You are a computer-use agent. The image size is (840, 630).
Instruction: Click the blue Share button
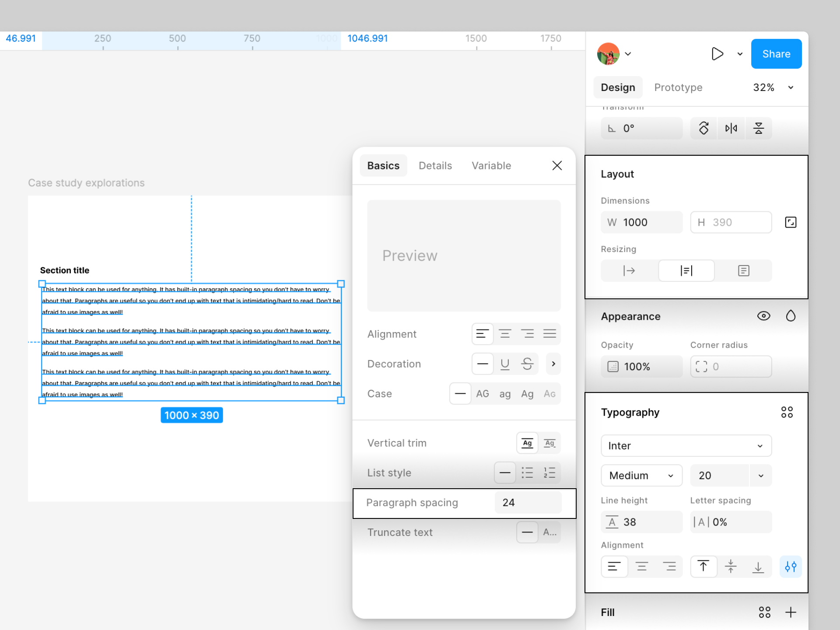(776, 54)
